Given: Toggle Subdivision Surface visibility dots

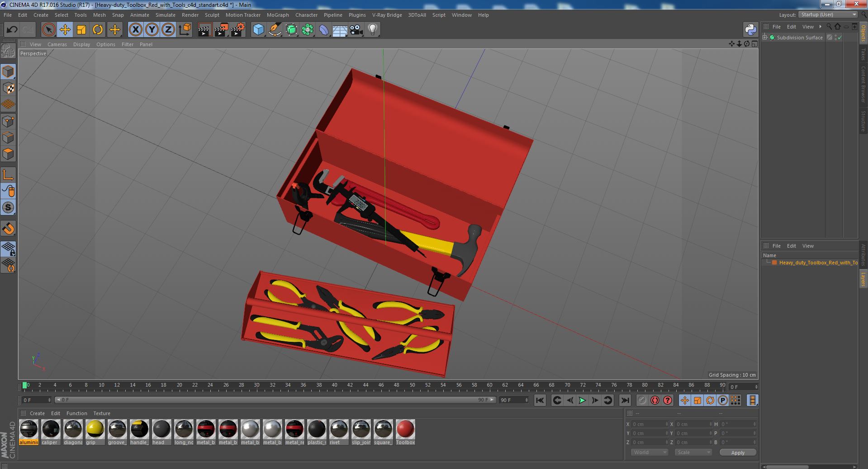Looking at the screenshot, I should 835,38.
